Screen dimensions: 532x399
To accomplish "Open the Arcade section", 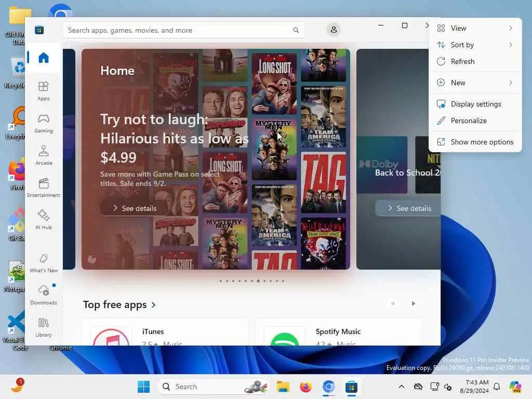I will pos(44,155).
